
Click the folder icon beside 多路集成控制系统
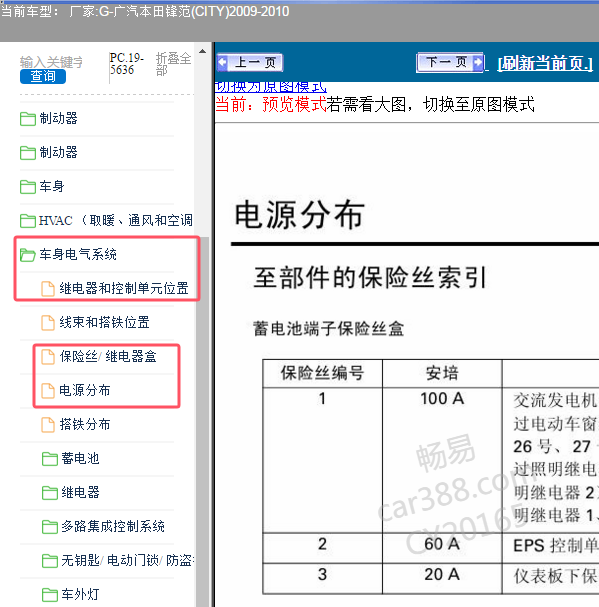coord(50,526)
